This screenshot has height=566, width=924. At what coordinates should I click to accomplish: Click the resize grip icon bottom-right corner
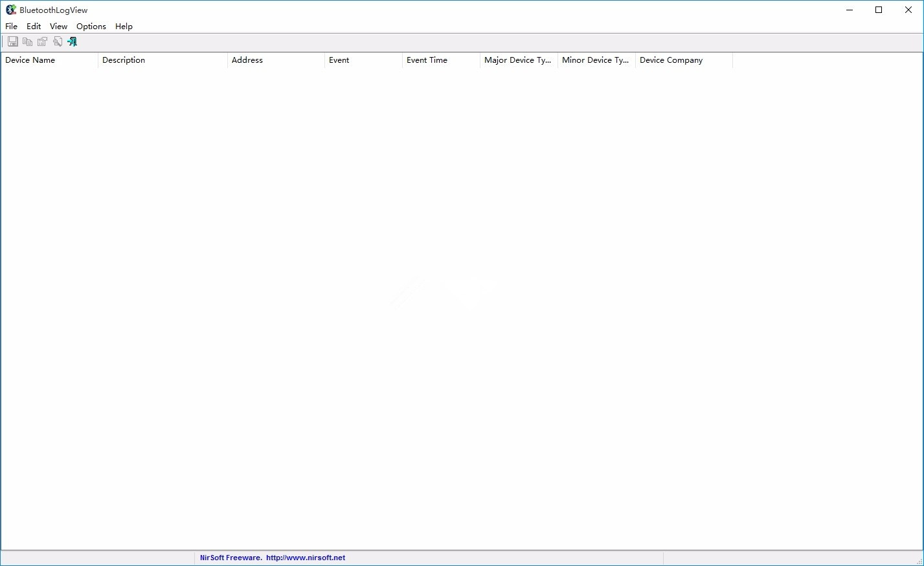point(919,562)
